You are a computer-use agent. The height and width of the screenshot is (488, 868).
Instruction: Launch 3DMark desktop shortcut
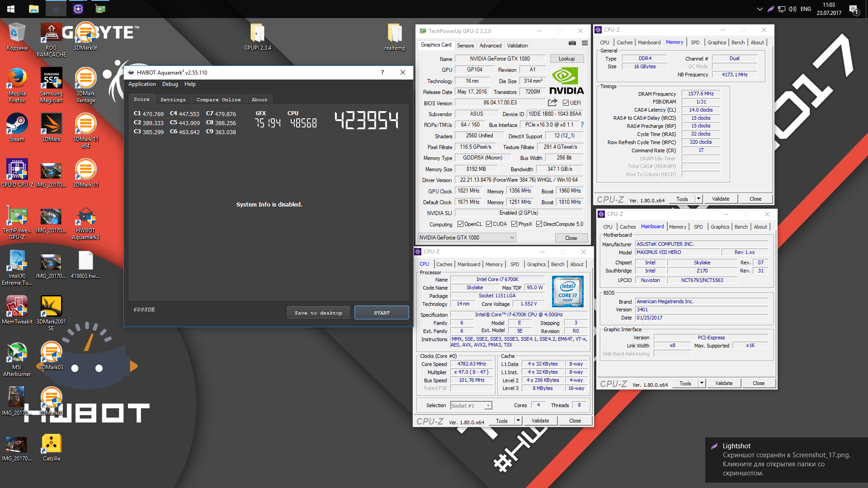(51, 127)
